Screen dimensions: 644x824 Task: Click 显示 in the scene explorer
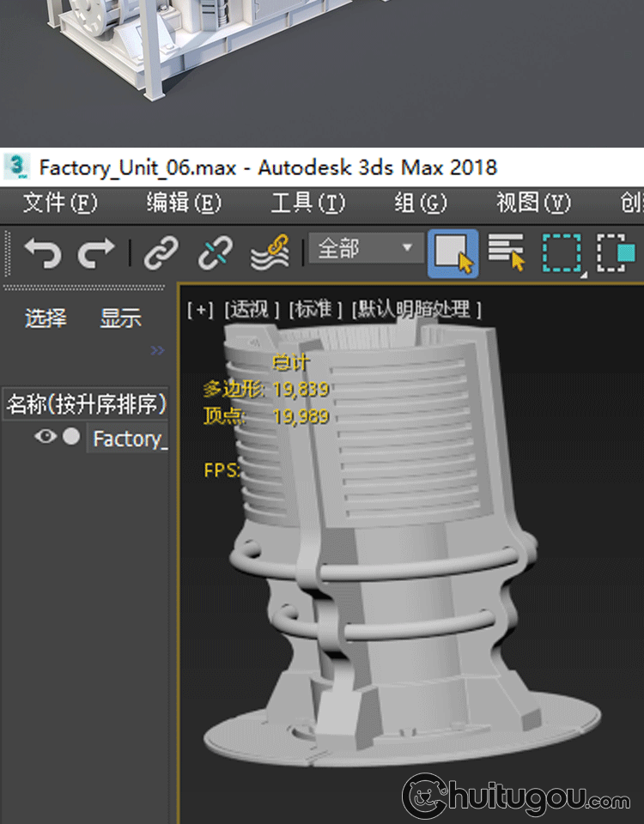(120, 318)
